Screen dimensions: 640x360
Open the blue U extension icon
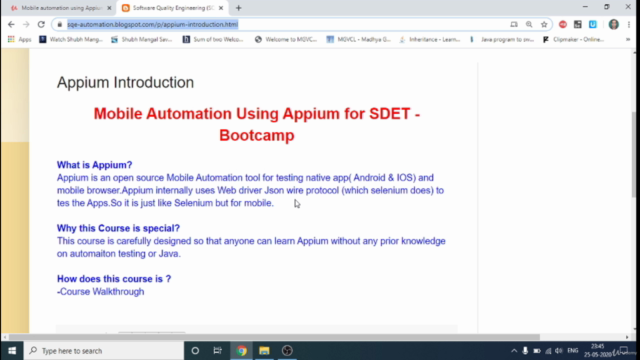593,24
